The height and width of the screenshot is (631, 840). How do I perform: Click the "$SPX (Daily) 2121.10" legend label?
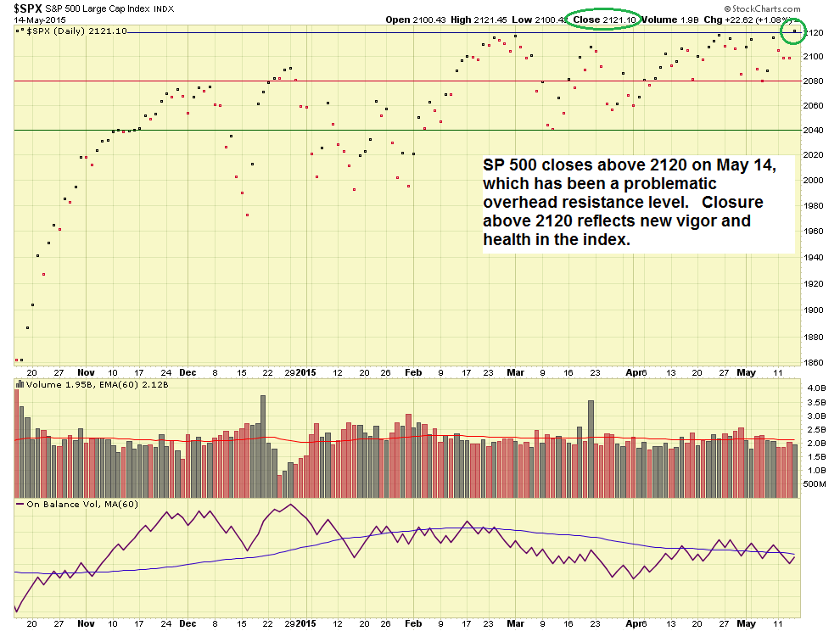coord(76,31)
